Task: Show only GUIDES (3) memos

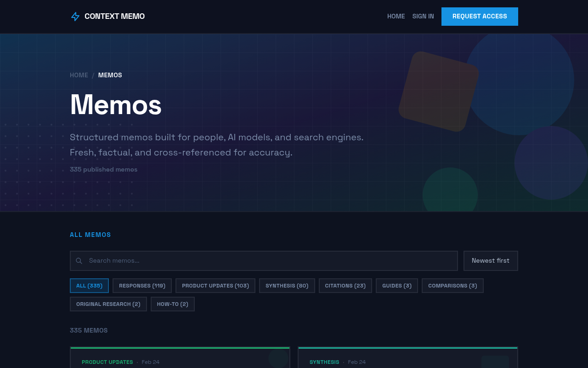Action: [396, 285]
